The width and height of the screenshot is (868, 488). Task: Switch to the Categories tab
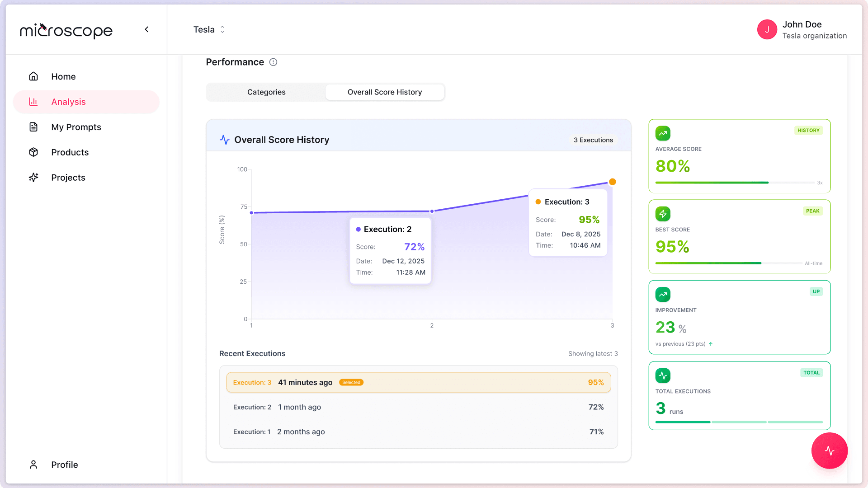266,92
